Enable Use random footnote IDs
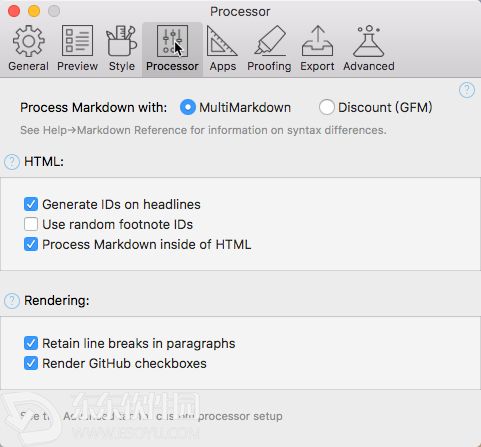This screenshot has width=481, height=447. (x=31, y=224)
